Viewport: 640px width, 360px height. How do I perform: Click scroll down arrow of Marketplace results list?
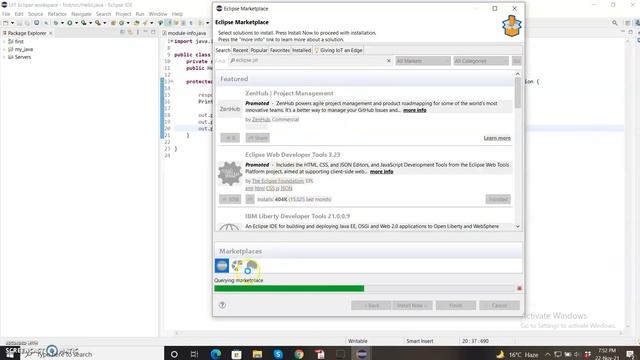point(518,226)
